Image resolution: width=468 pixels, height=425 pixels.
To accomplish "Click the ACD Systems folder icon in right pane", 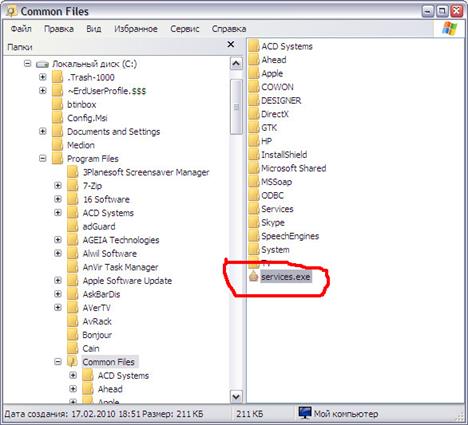I will (x=254, y=46).
